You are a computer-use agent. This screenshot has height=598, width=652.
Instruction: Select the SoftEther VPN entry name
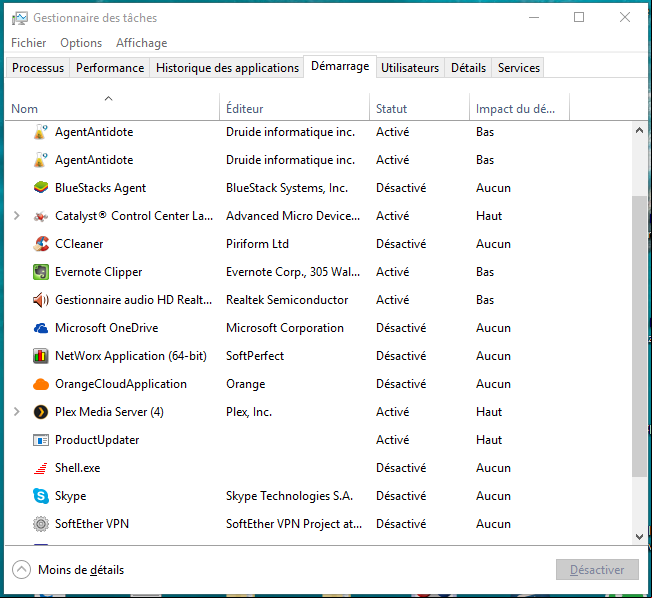(92, 524)
